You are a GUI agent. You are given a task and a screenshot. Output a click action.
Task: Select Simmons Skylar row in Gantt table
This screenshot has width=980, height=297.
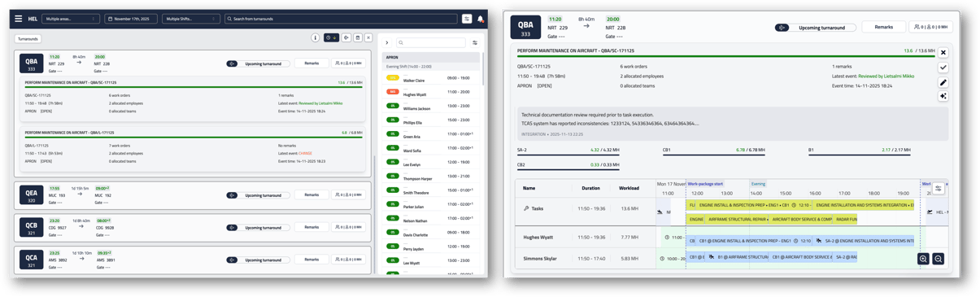point(586,258)
